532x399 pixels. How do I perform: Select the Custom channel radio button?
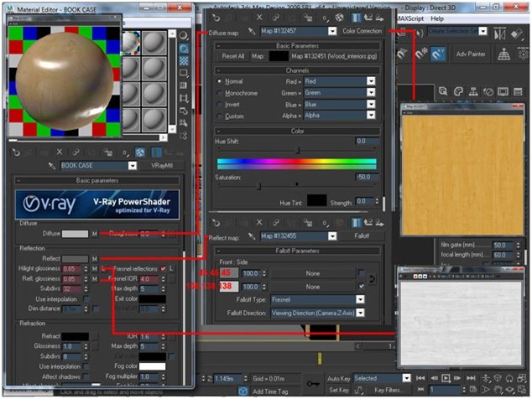(220, 117)
